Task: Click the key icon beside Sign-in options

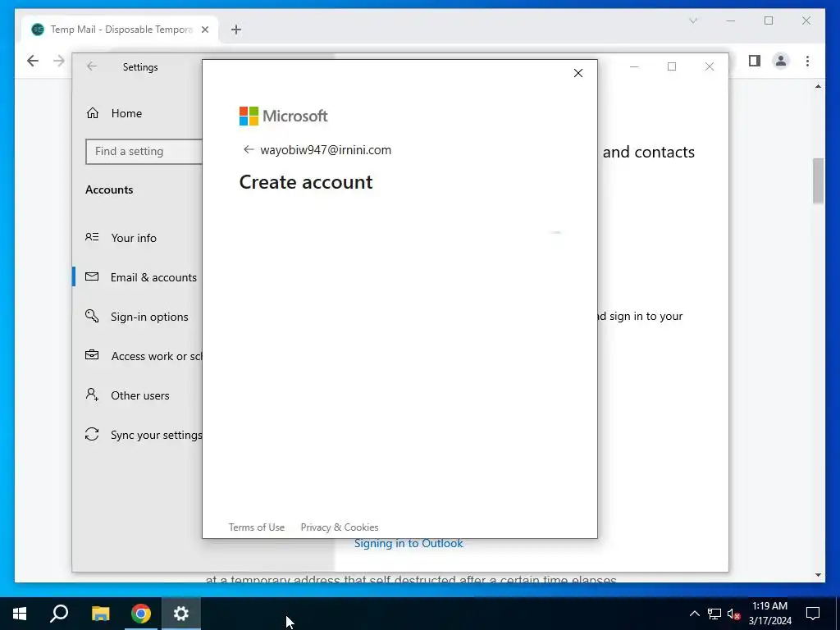Action: [92, 316]
